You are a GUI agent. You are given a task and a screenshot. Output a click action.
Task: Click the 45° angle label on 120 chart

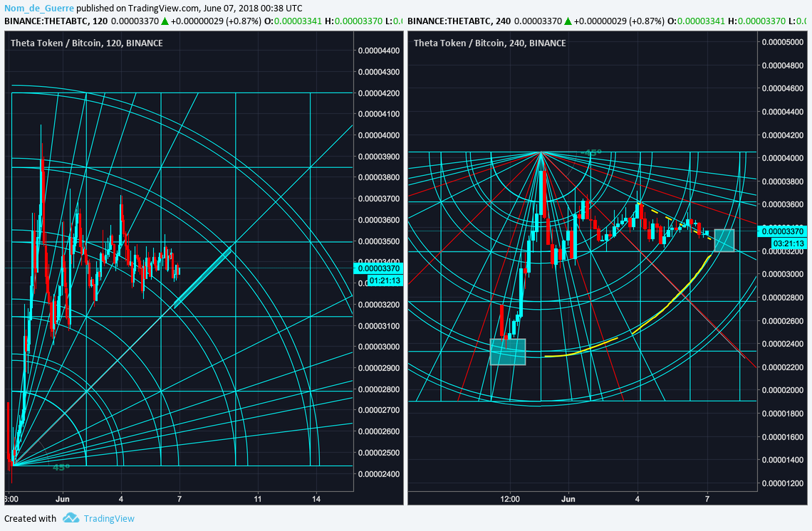[x=61, y=468]
